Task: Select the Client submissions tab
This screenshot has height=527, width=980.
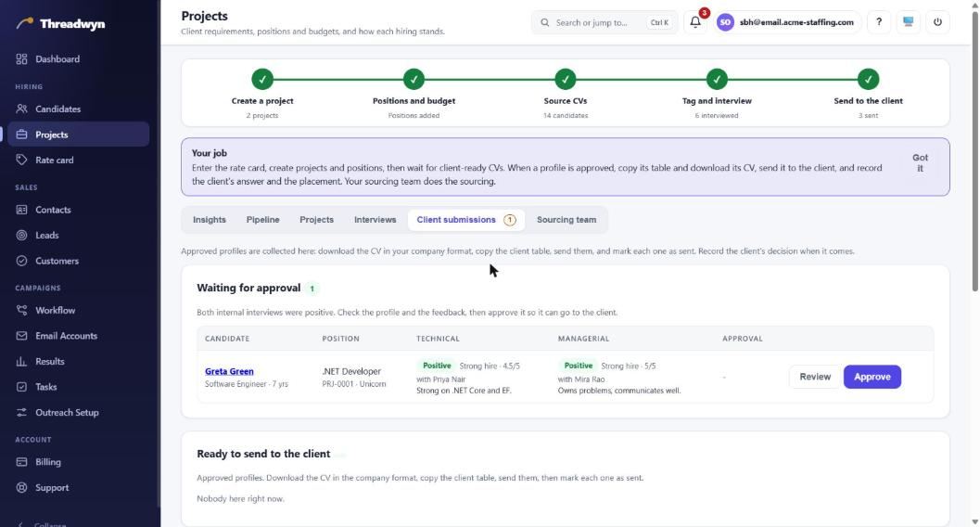Action: point(466,220)
